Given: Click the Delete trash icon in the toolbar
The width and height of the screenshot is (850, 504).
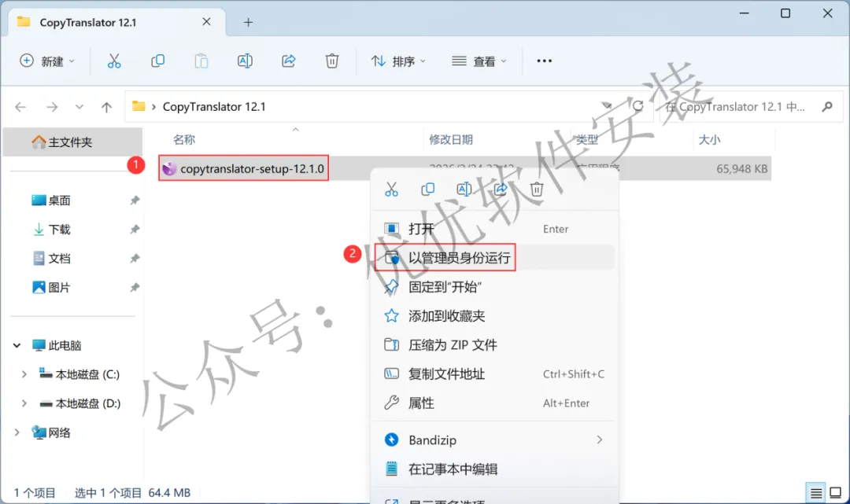Looking at the screenshot, I should coord(332,61).
